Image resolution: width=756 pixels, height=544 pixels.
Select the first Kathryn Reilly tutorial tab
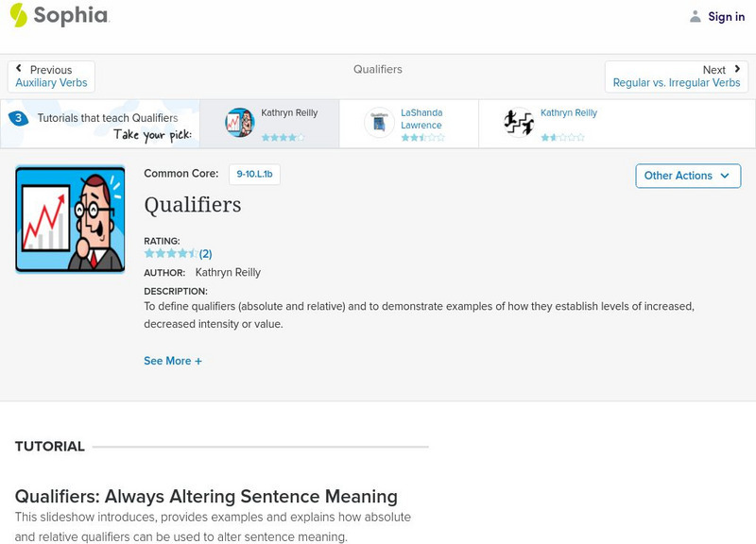pyautogui.click(x=274, y=123)
